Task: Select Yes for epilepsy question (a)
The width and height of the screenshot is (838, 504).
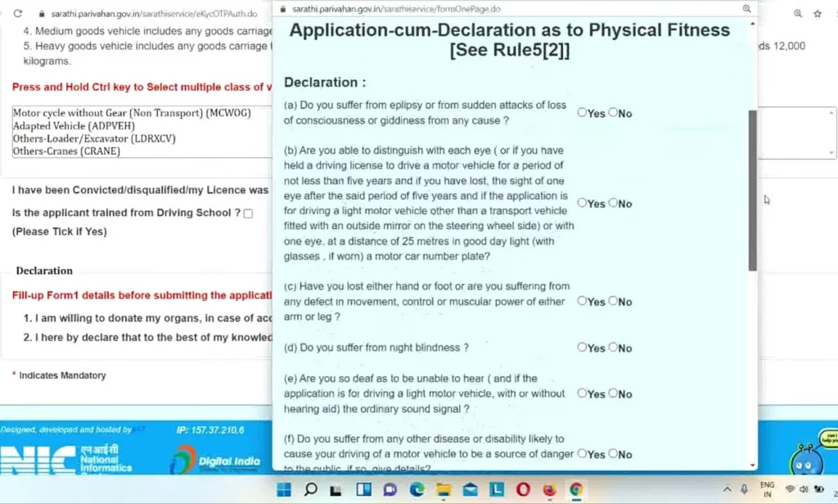Action: click(582, 113)
